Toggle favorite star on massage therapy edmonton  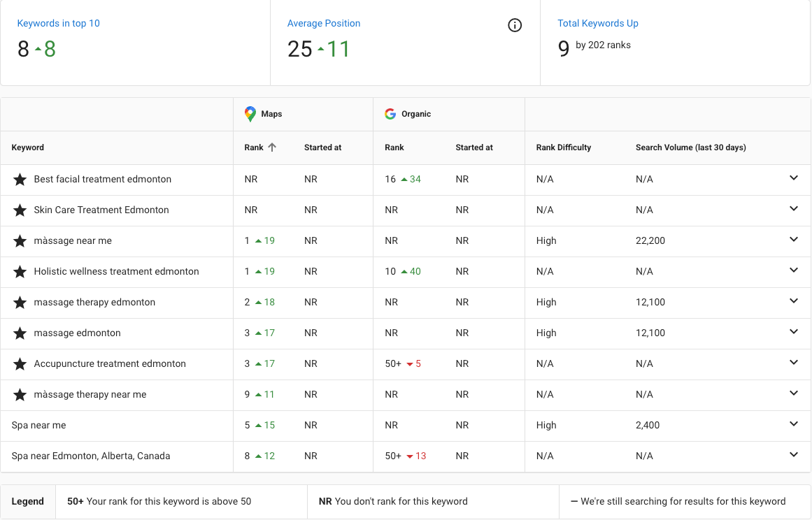click(x=20, y=302)
